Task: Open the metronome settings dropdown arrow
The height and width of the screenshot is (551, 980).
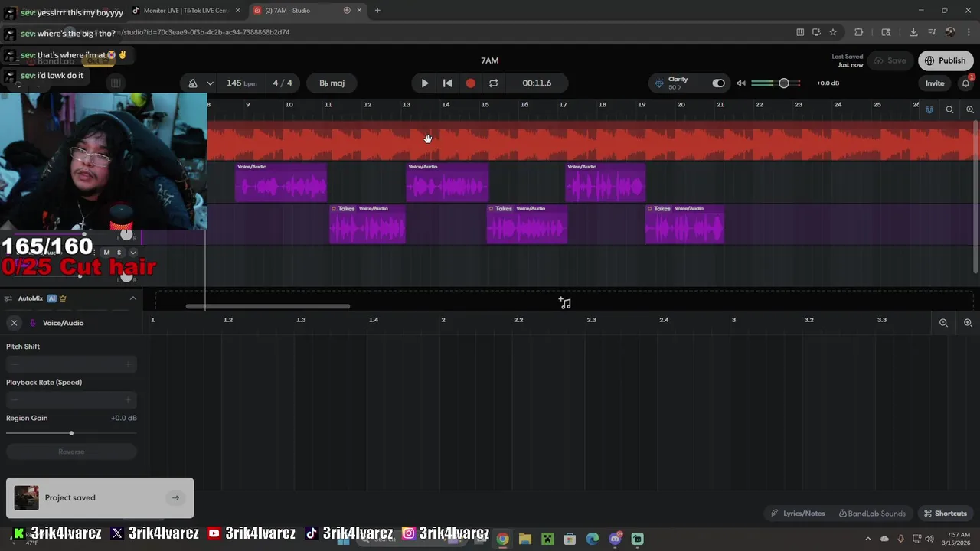Action: [x=210, y=83]
